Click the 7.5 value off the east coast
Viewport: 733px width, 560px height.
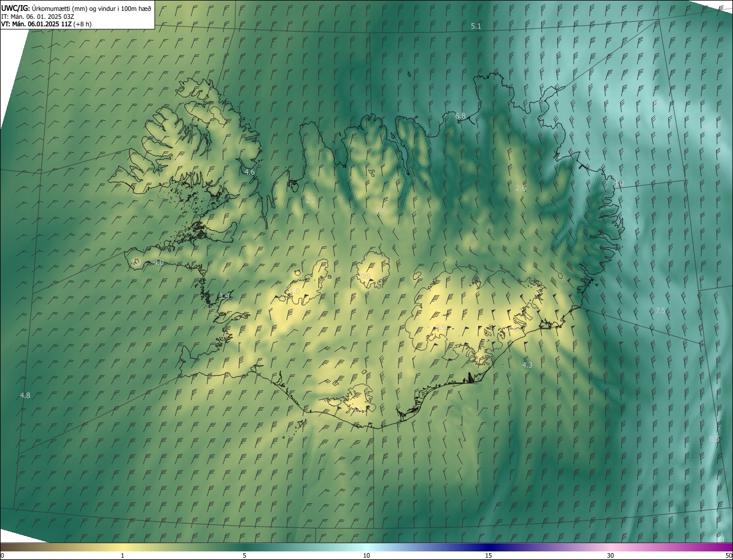(660, 311)
